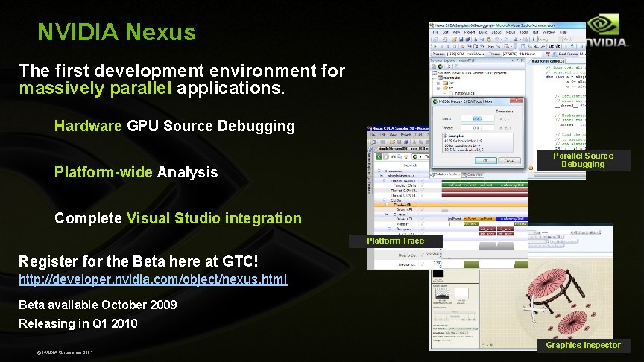This screenshot has width=644, height=362.
Task: Open the File menu in Visual Studio debugging window
Action: (436, 32)
